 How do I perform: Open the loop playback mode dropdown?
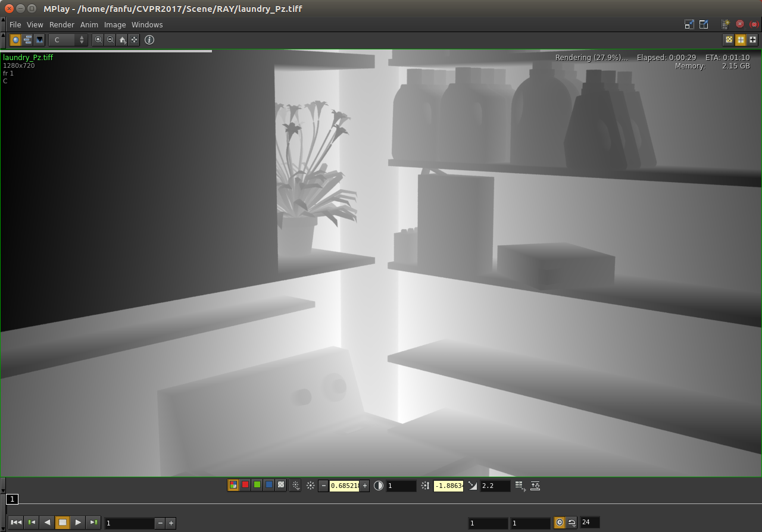pos(571,522)
